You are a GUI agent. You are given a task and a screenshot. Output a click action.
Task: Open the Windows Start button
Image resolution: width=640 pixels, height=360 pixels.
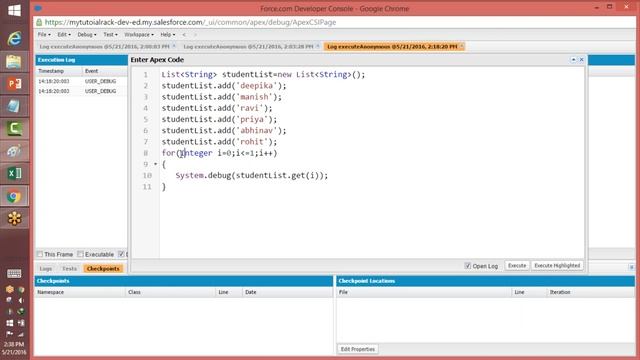pyautogui.click(x=14, y=10)
